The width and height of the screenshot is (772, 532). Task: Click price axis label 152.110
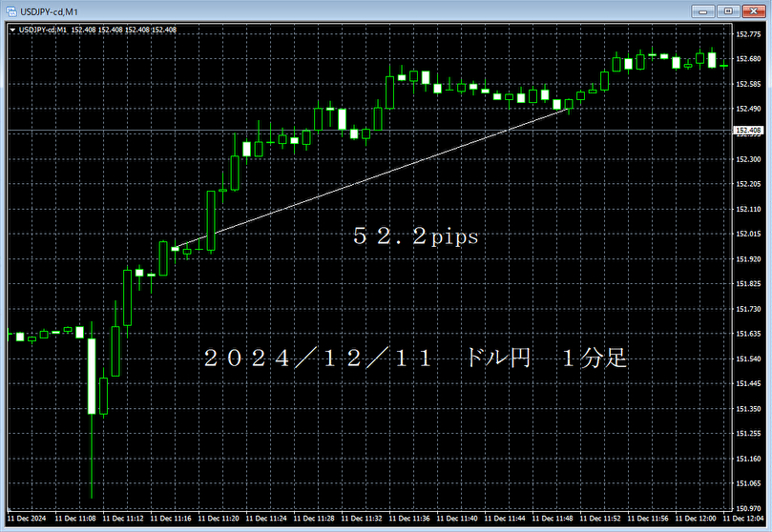(748, 209)
